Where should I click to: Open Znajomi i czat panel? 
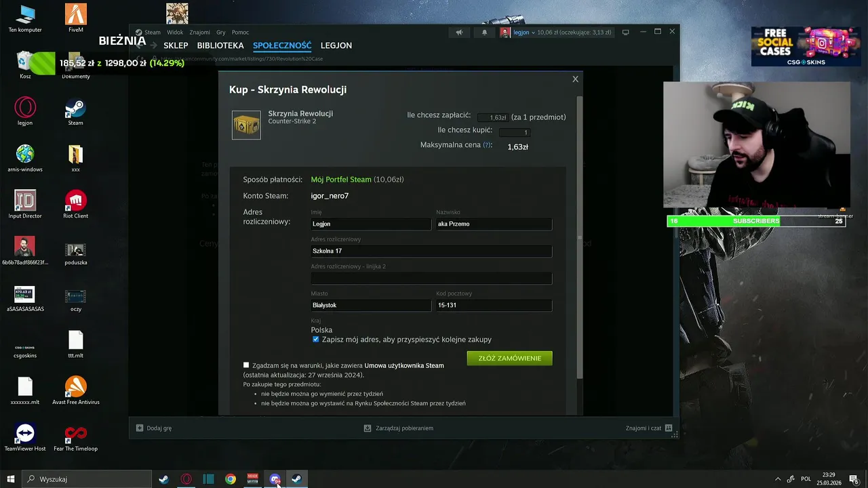click(649, 428)
